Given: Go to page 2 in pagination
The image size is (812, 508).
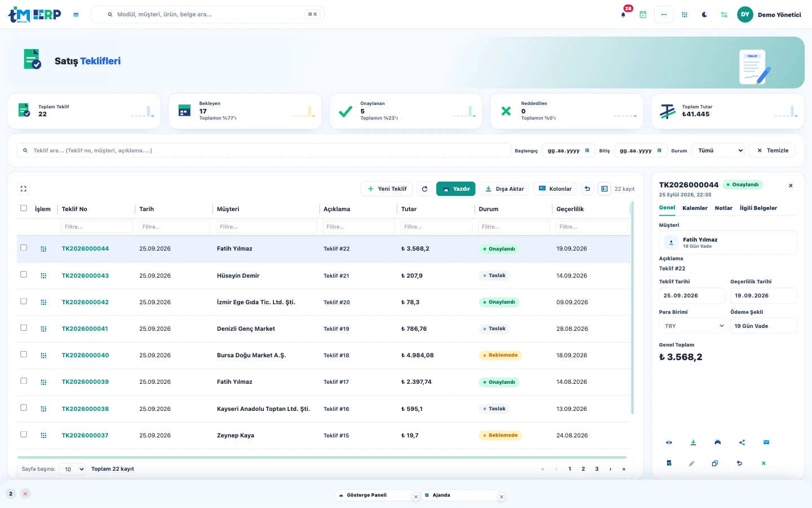Looking at the screenshot, I should (583, 469).
